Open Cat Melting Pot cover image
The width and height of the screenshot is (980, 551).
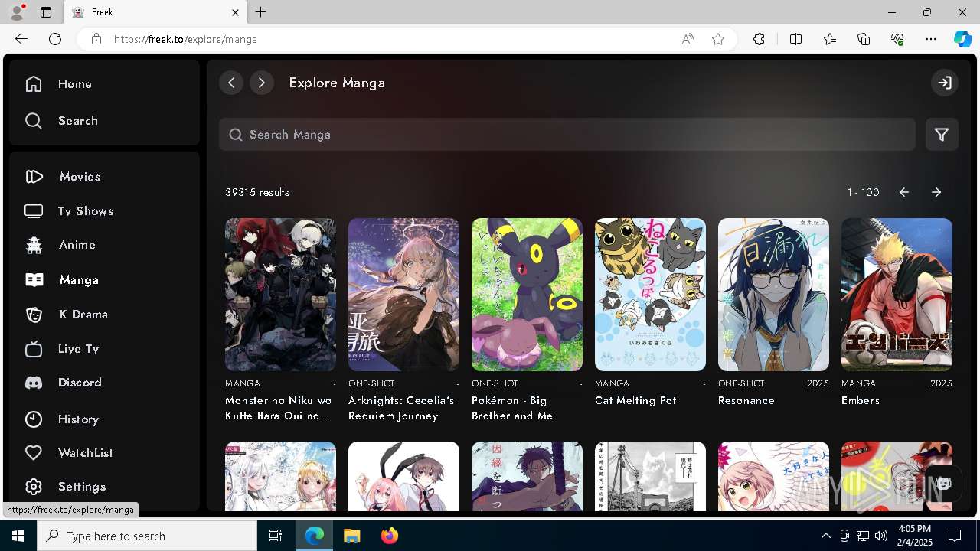coord(650,295)
